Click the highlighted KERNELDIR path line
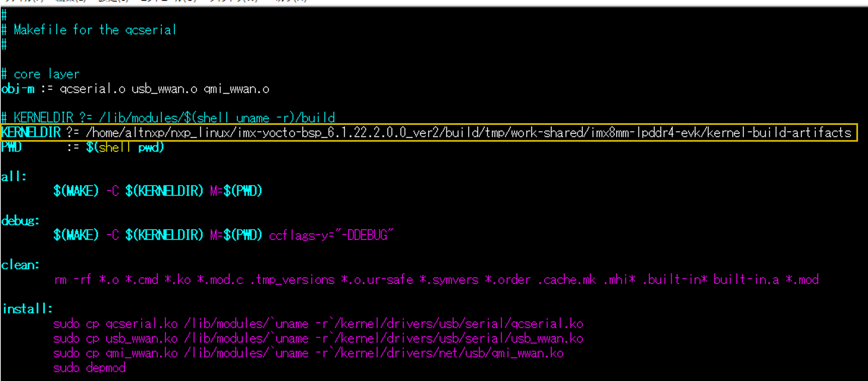This screenshot has width=868, height=381. (428, 133)
